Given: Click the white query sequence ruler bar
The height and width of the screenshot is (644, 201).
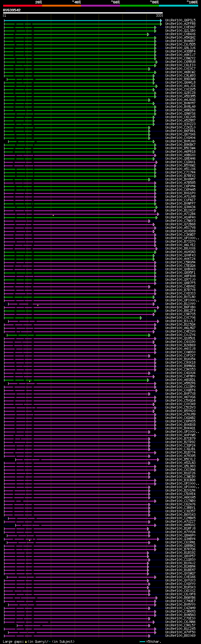Looking at the screenshot, I should 83,13.
